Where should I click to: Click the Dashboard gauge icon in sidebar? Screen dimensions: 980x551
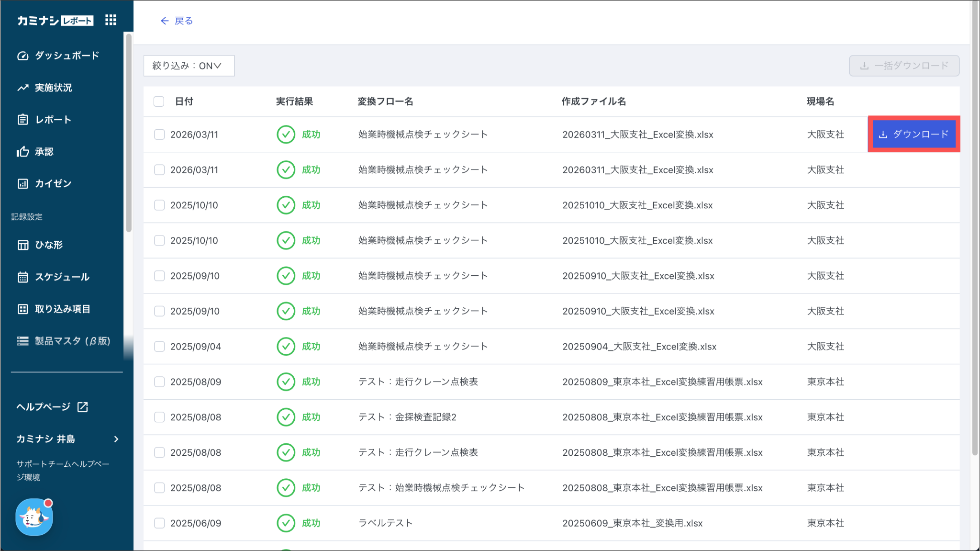(22, 56)
